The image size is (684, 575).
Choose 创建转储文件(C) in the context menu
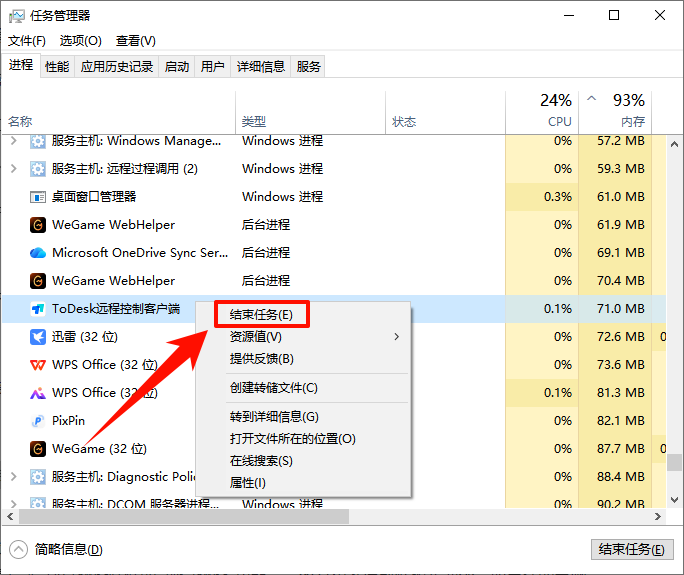point(274,387)
